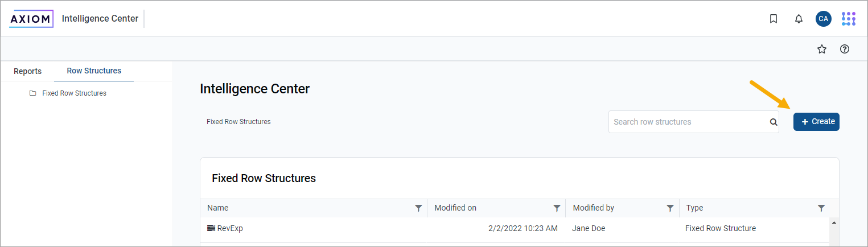Image resolution: width=868 pixels, height=247 pixels.
Task: Open the help question mark icon
Action: point(845,49)
